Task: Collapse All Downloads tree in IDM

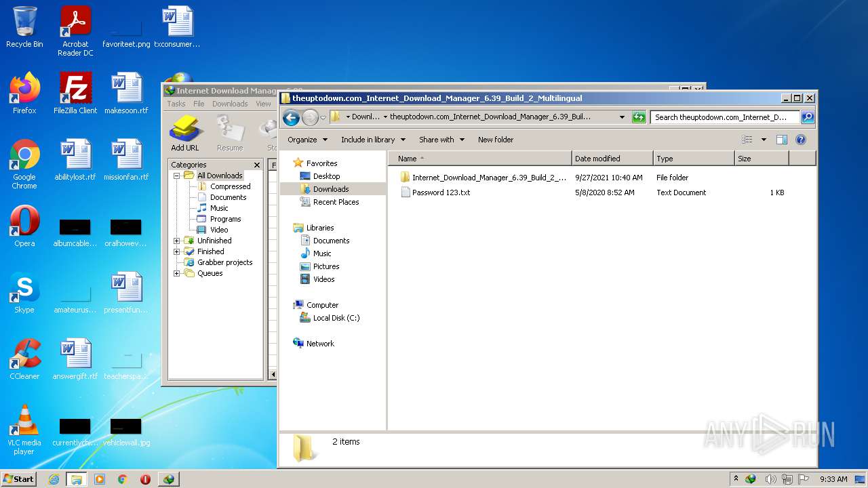Action: tap(177, 176)
